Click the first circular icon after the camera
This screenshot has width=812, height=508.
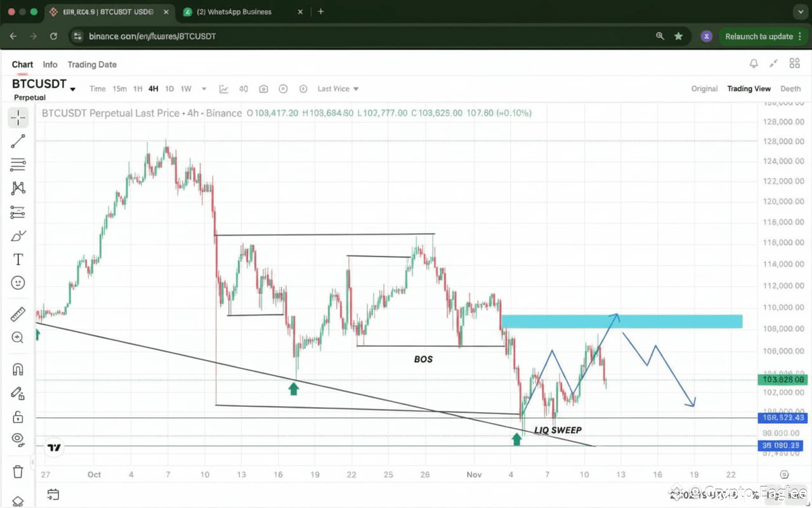point(284,89)
